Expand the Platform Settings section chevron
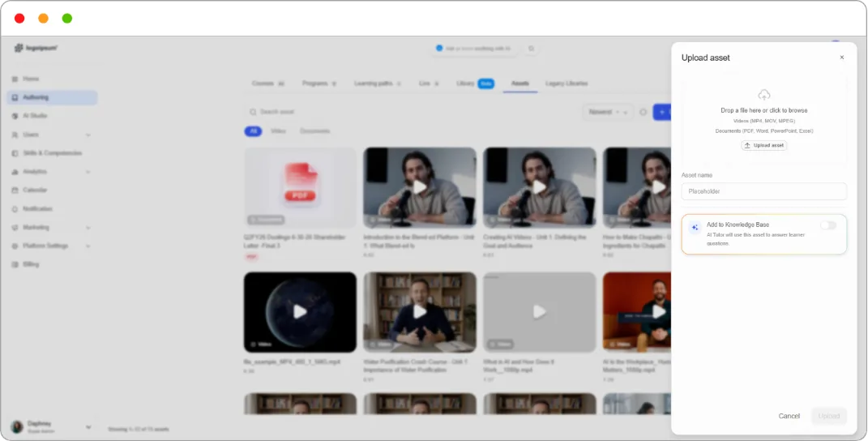The image size is (868, 441). [88, 246]
